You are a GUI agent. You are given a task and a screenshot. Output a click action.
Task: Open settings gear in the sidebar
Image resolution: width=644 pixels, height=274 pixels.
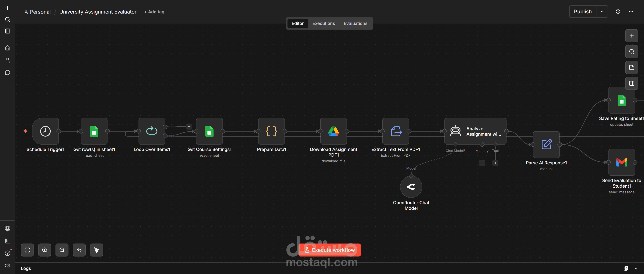(8, 266)
